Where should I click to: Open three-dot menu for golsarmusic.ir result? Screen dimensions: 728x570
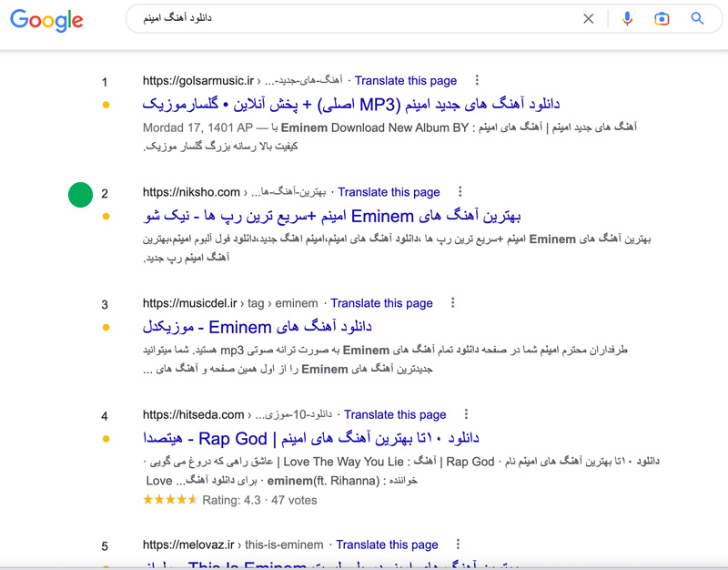pyautogui.click(x=477, y=80)
